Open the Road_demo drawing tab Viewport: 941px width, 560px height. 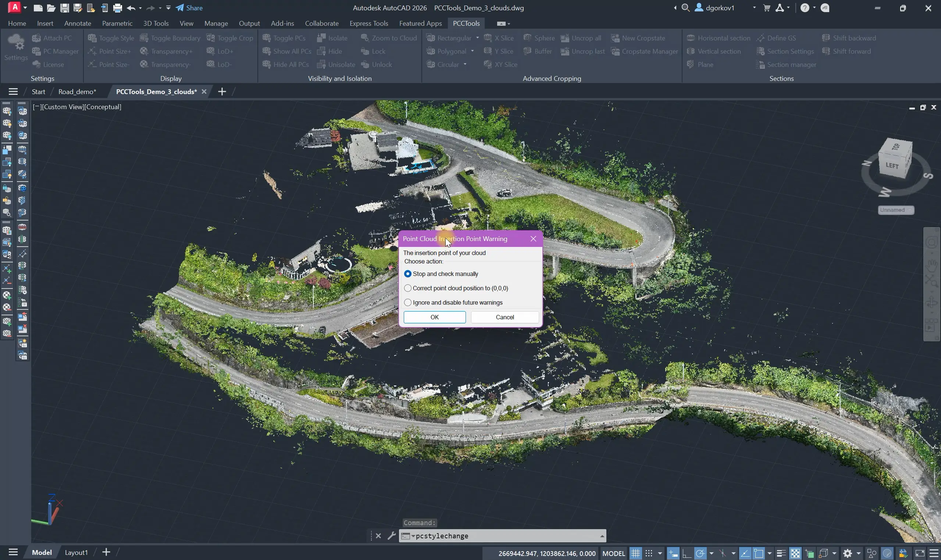click(77, 92)
